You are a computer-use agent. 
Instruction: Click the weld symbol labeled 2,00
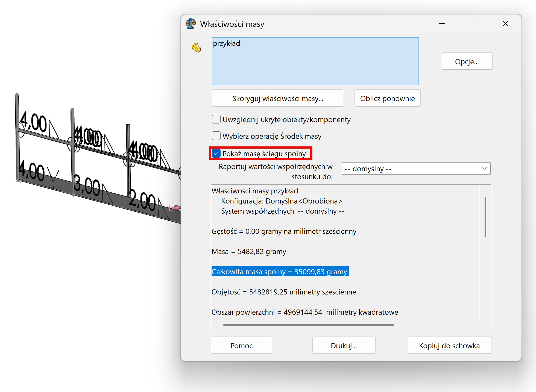tap(142, 201)
